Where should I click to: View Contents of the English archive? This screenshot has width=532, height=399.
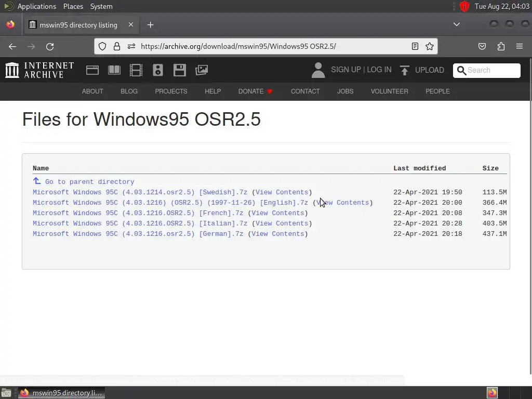pos(343,203)
